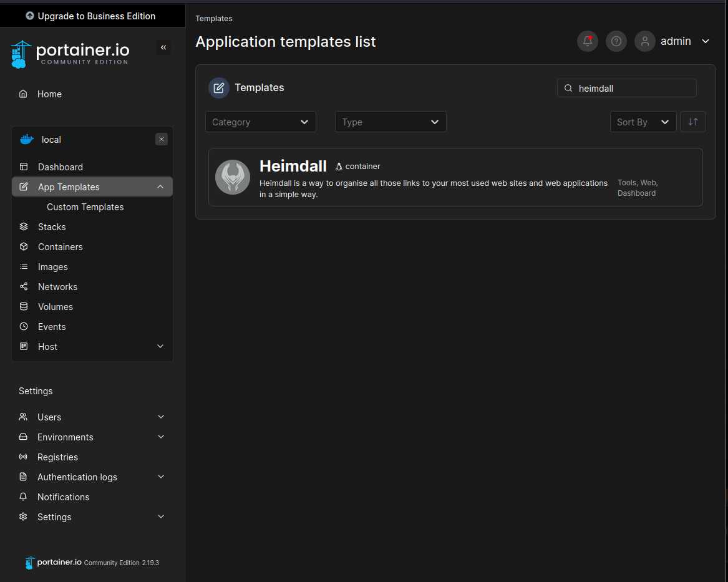Click the Docker whale icon beside local
Viewport: 728px width, 582px height.
[x=27, y=139]
